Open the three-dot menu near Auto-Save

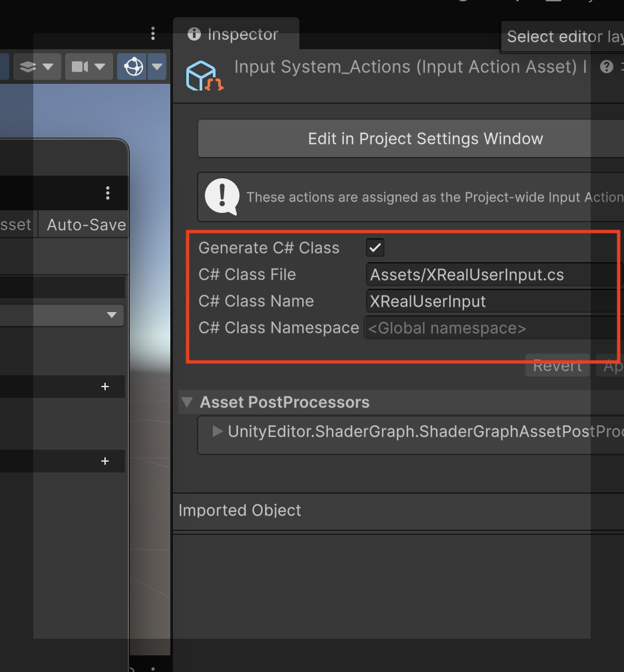107,193
